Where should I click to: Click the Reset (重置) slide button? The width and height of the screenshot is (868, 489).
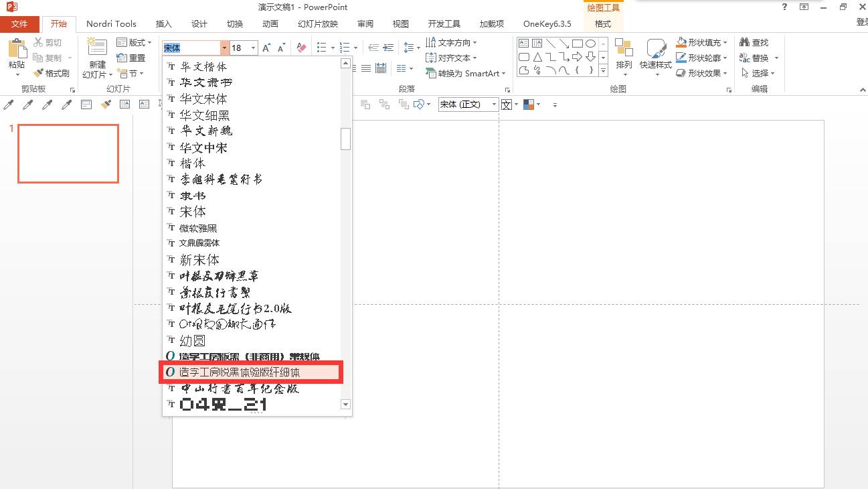click(x=131, y=58)
